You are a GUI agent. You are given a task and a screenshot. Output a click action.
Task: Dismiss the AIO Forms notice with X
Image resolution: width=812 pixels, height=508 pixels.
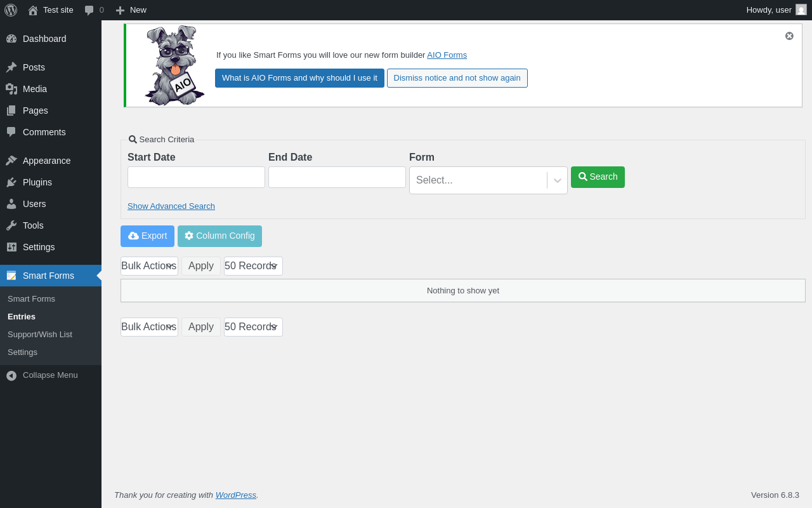point(789,36)
